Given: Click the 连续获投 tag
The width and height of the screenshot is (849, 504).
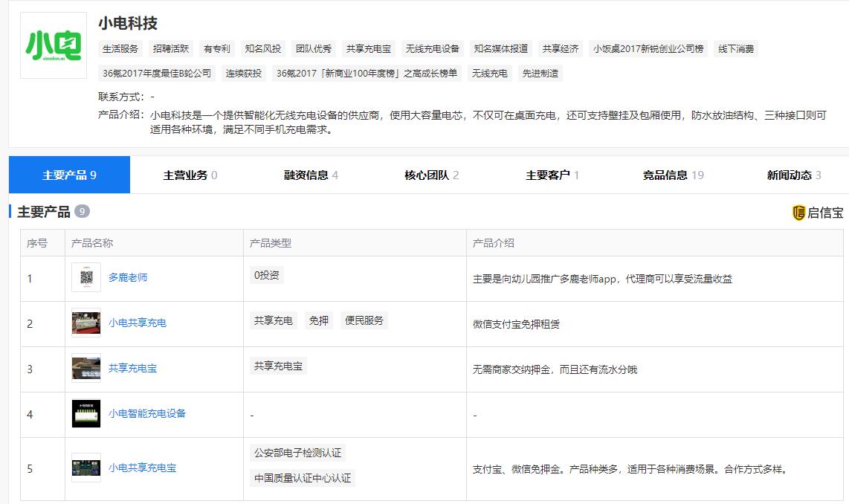Looking at the screenshot, I should 244,73.
